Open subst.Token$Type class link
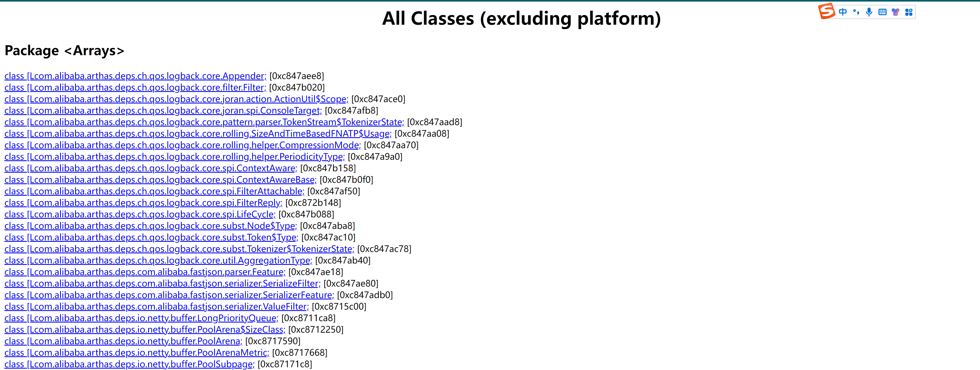 point(151,237)
